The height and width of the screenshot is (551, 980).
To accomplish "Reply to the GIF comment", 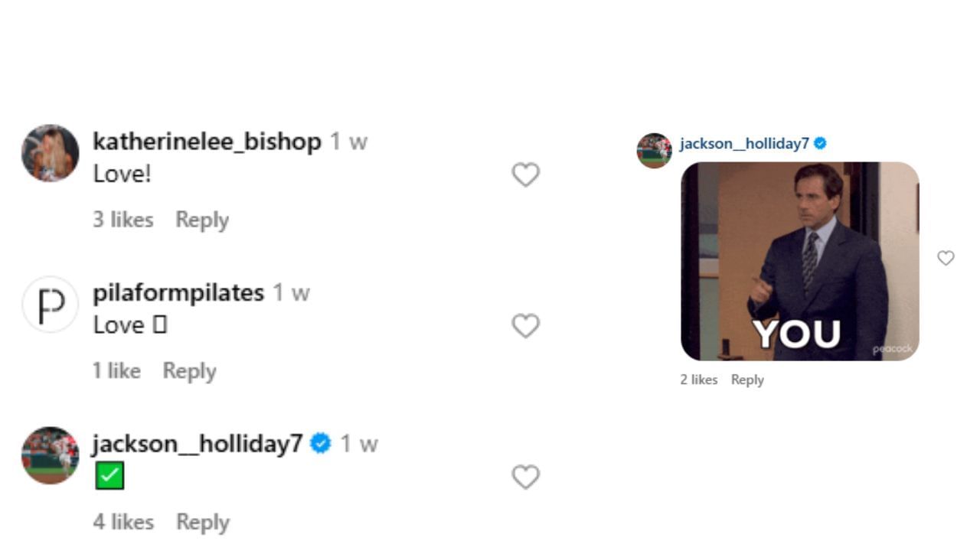I will (747, 380).
